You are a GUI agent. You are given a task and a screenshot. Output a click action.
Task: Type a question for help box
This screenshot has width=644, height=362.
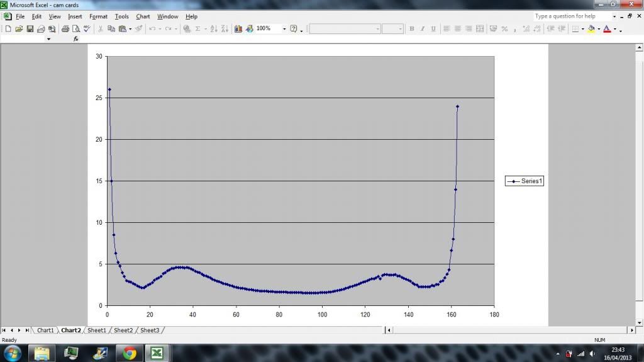pyautogui.click(x=571, y=16)
